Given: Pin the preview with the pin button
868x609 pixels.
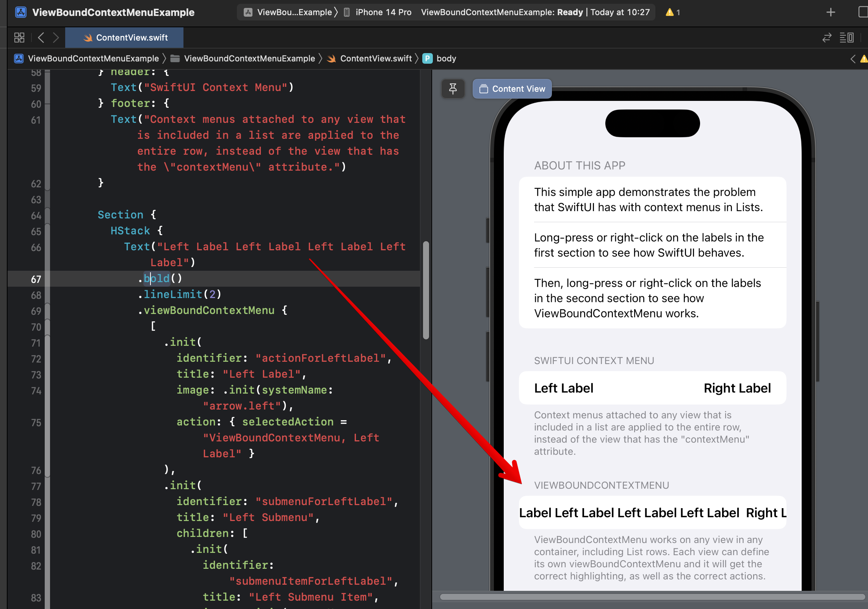Looking at the screenshot, I should tap(453, 89).
